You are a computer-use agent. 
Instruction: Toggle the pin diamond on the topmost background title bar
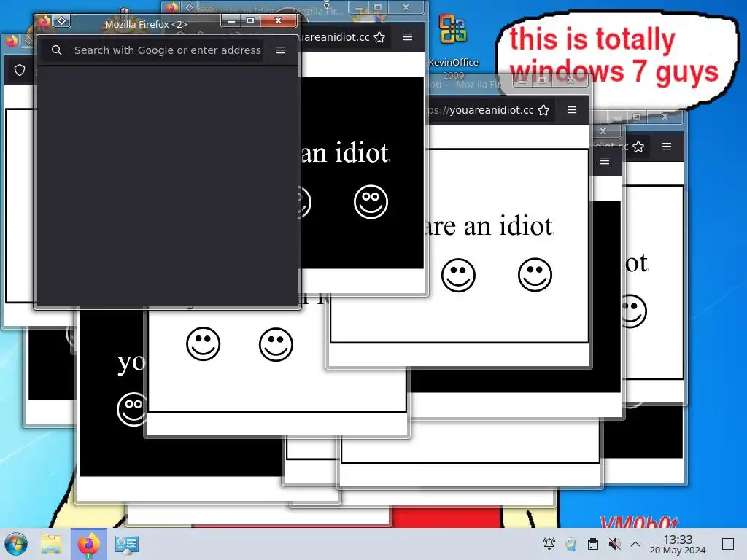(x=189, y=7)
